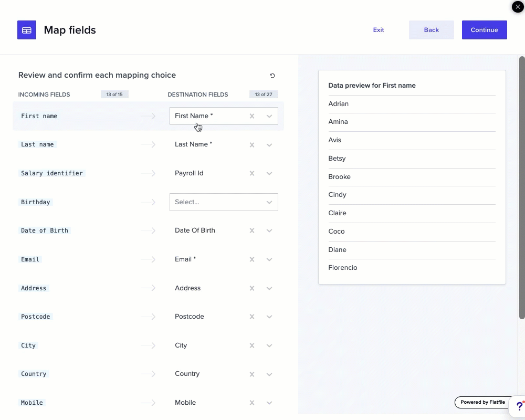
Task: Open the First Name destination dropdown
Action: click(x=269, y=116)
